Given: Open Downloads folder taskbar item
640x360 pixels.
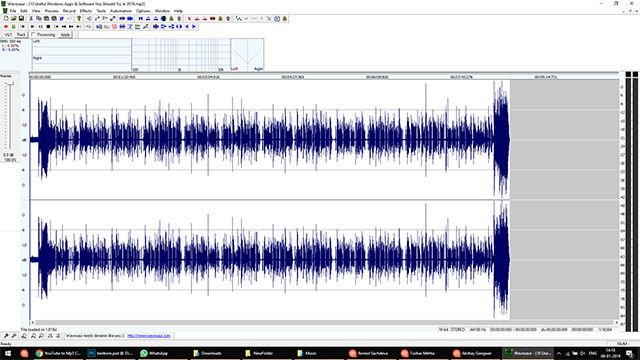Looking at the screenshot, I should (208, 353).
